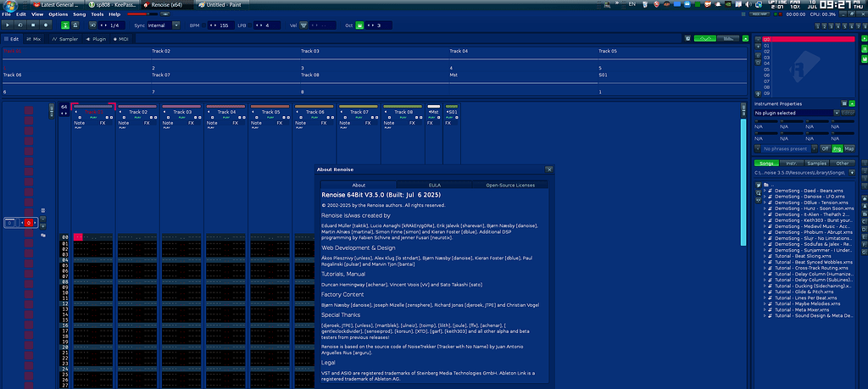The width and height of the screenshot is (868, 389).
Task: Select the Samples browser category
Action: coord(817,164)
